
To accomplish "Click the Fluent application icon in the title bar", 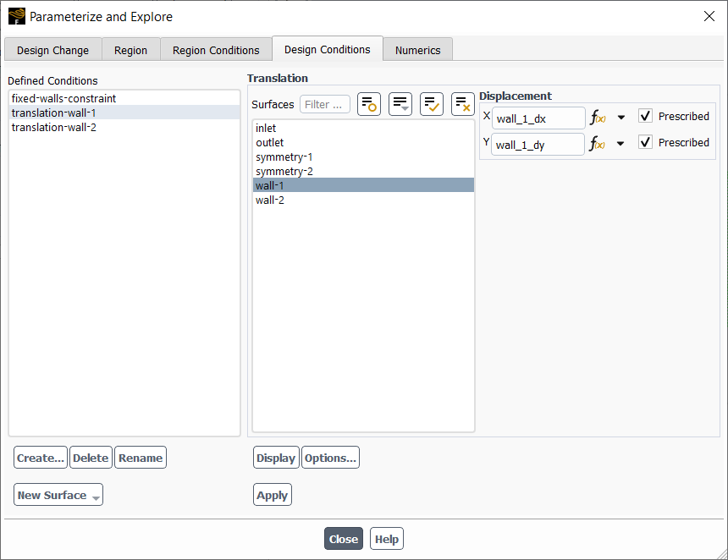I will click(16, 16).
